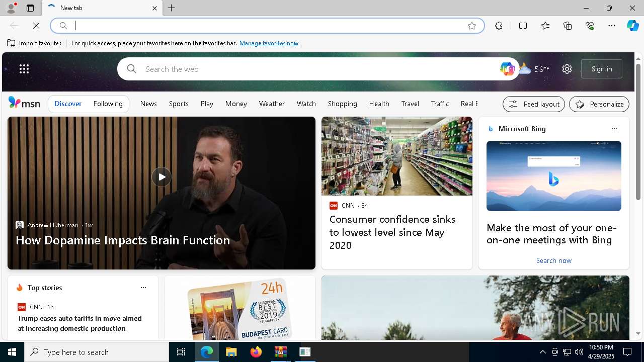This screenshot has width=644, height=362.
Task: Click the taskbar search box
Action: pyautogui.click(x=97, y=352)
